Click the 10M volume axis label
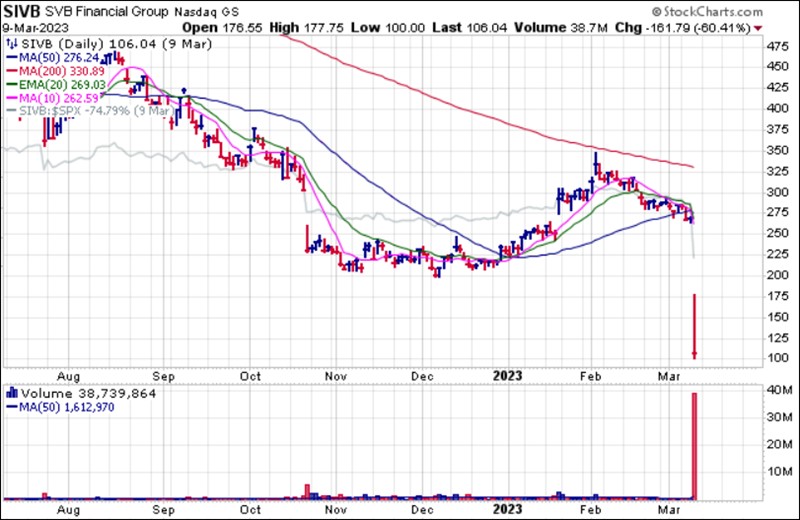 tap(781, 471)
